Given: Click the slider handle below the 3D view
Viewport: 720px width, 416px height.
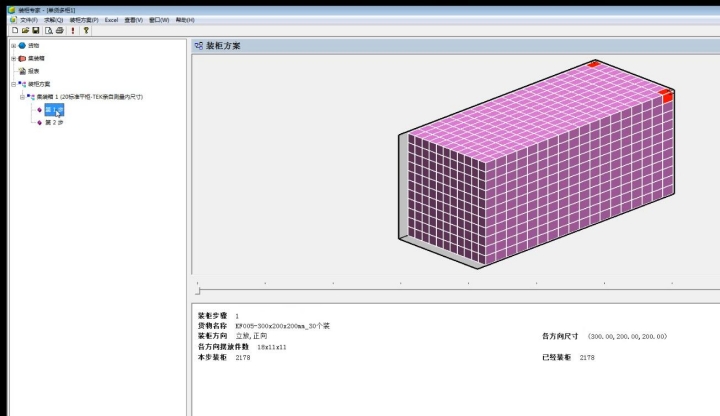Looking at the screenshot, I should 198,290.
